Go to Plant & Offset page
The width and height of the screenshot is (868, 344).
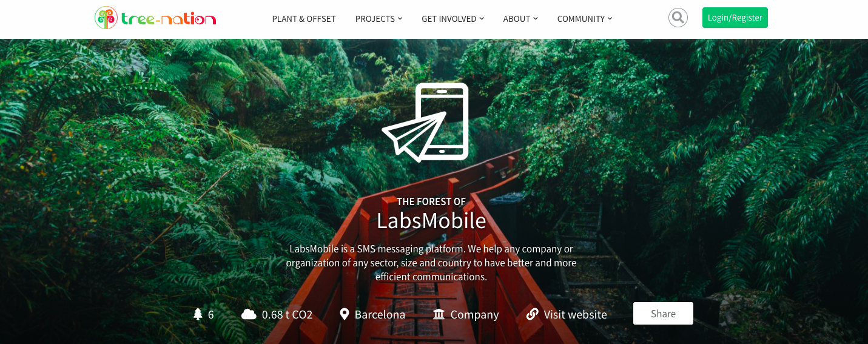click(304, 19)
